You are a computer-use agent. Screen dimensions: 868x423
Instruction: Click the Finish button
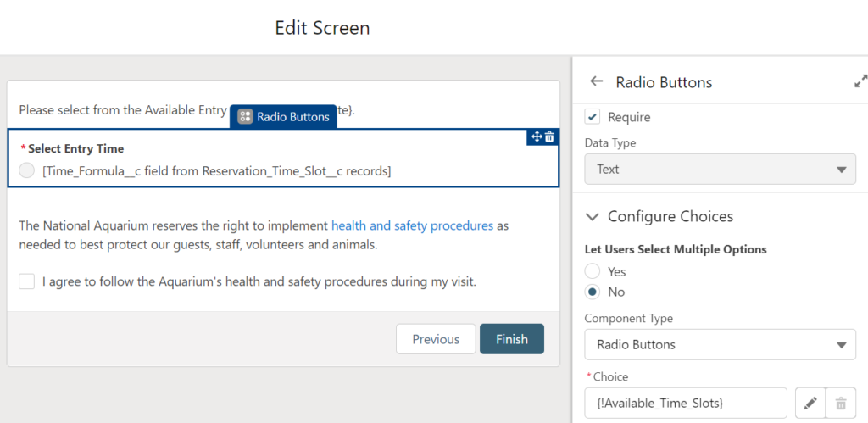[512, 339]
